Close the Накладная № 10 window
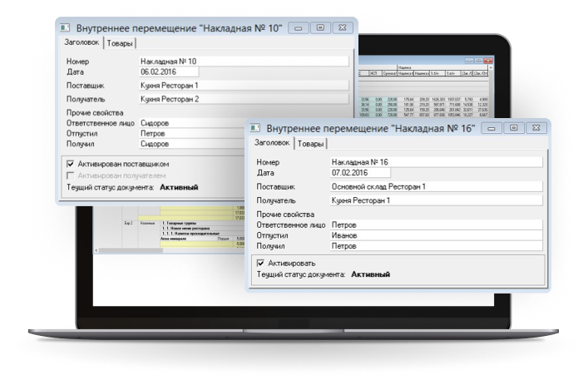 point(342,28)
